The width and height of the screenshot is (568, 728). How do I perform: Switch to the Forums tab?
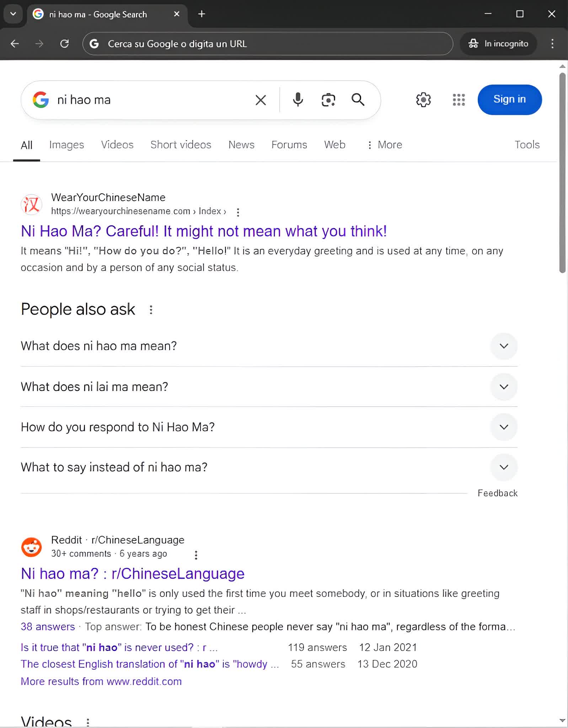(289, 145)
